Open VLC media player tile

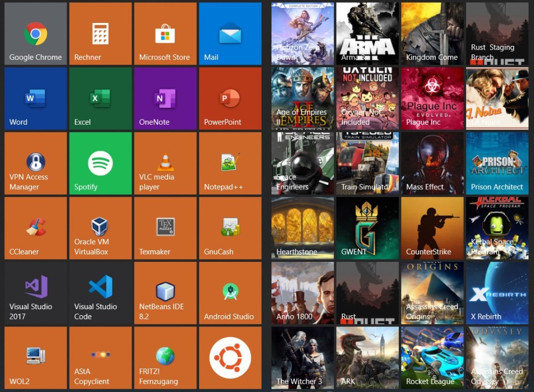click(x=166, y=163)
